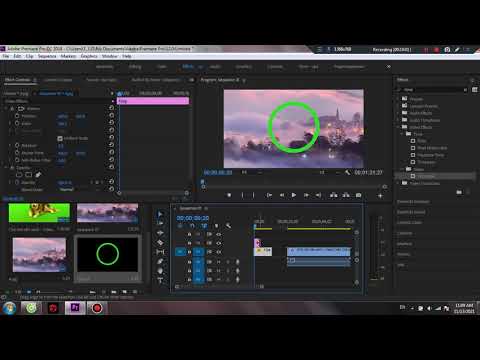The height and width of the screenshot is (360, 480).
Task: Select the Razor tool
Action: tap(160, 242)
